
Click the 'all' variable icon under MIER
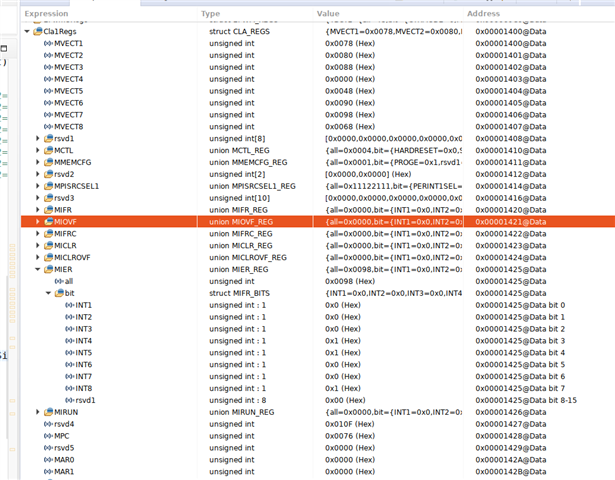pyautogui.click(x=59, y=281)
